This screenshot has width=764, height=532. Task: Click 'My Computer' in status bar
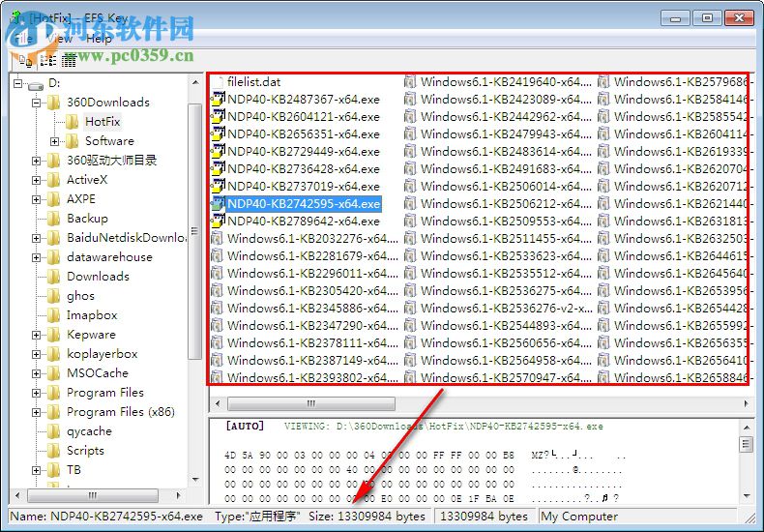(579, 517)
